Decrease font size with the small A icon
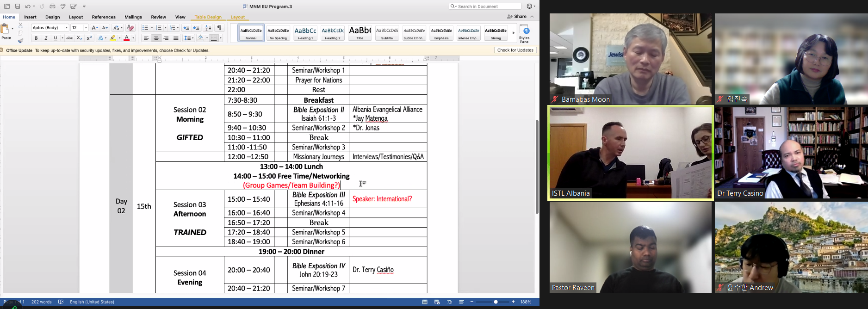Image resolution: width=868 pixels, height=309 pixels. point(105,28)
